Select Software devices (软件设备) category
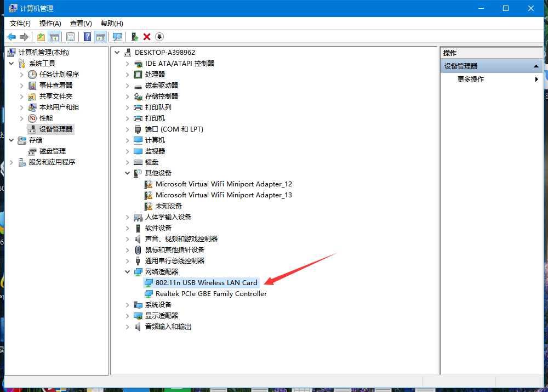 [158, 228]
